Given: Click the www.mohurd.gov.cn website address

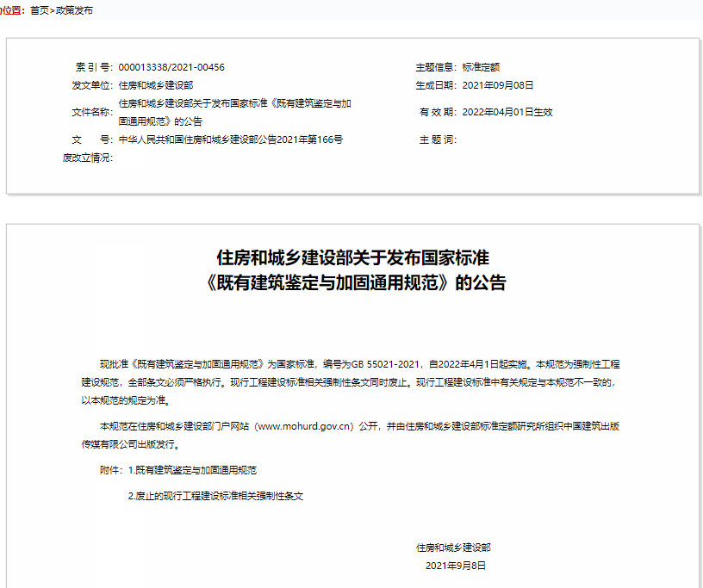Looking at the screenshot, I should (306, 426).
